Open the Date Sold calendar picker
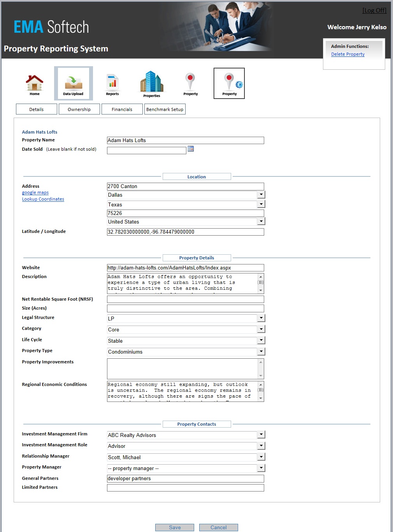 (191, 149)
